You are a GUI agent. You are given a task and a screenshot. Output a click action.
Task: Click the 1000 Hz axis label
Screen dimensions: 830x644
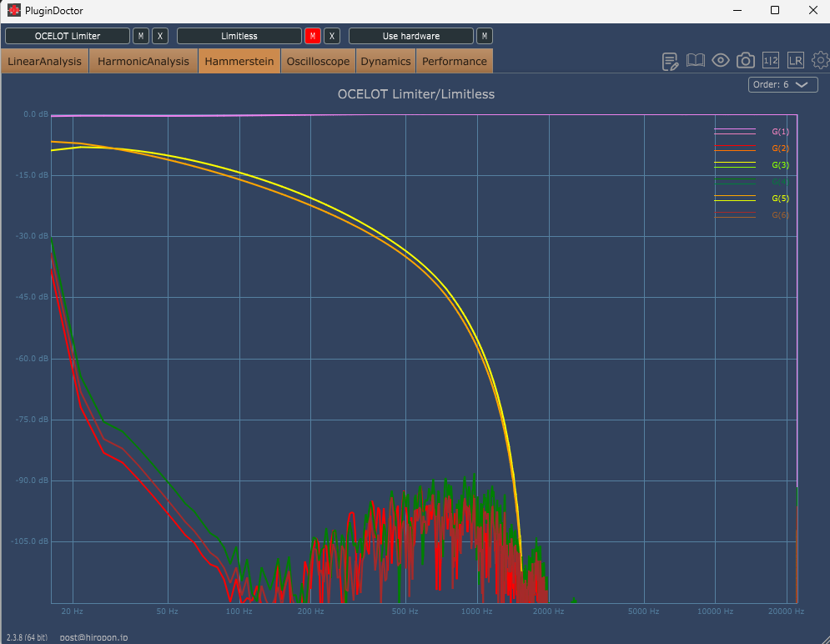pyautogui.click(x=477, y=611)
